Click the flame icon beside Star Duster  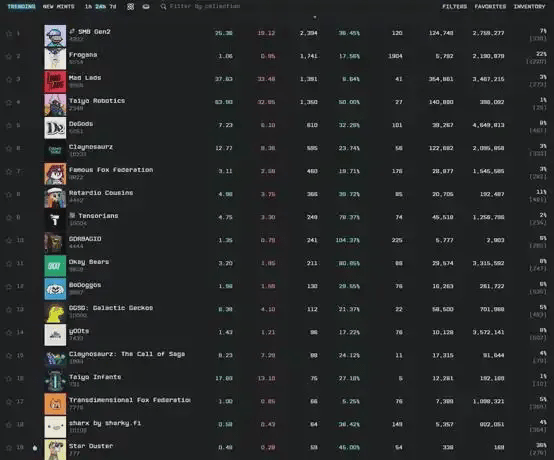(x=35, y=448)
